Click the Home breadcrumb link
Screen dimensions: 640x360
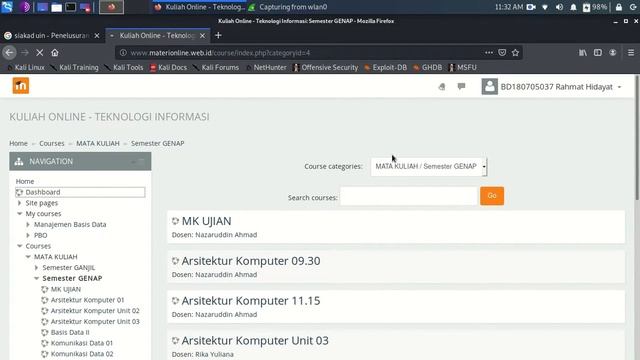[x=18, y=143]
